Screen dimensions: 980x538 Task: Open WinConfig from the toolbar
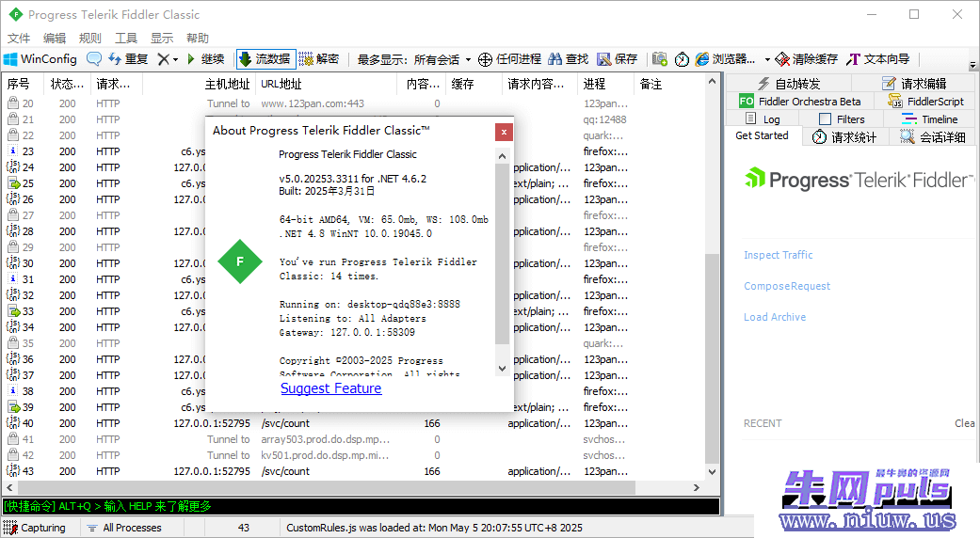(x=40, y=59)
